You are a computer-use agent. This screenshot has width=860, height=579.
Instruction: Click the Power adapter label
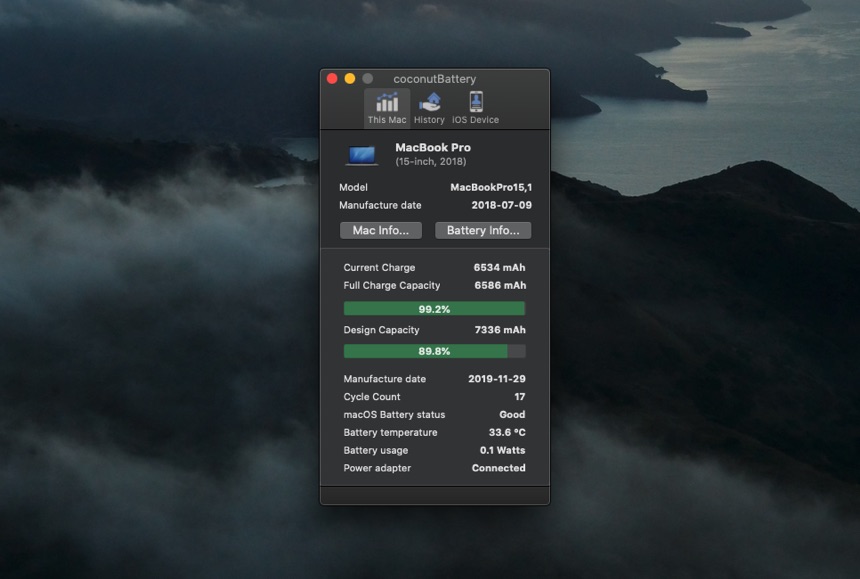point(377,468)
